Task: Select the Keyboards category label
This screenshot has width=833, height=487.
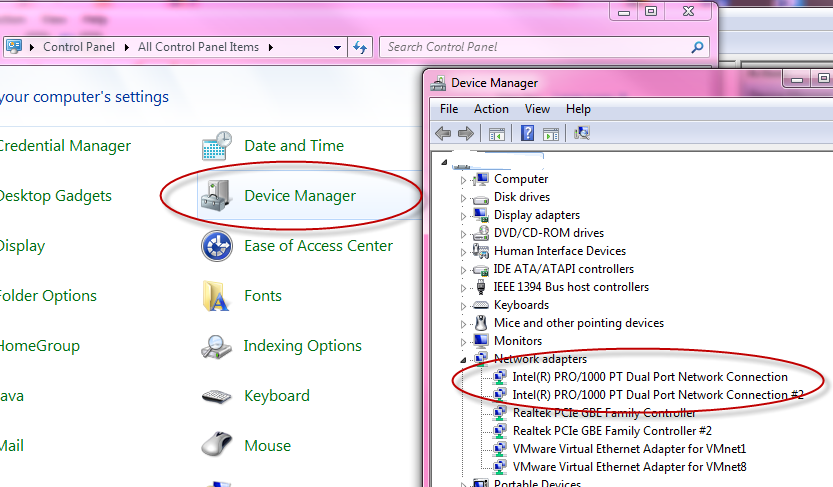Action: coord(521,305)
